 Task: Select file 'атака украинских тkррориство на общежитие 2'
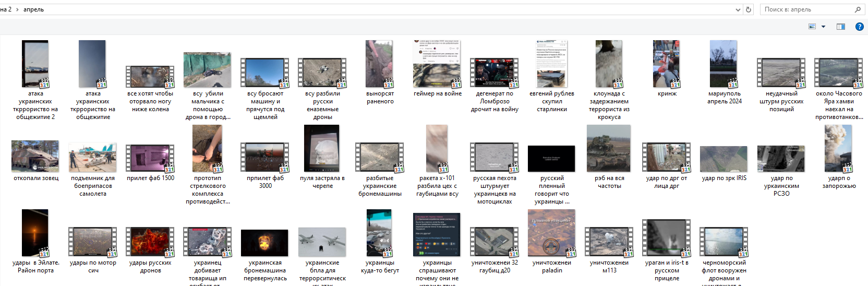35,80
